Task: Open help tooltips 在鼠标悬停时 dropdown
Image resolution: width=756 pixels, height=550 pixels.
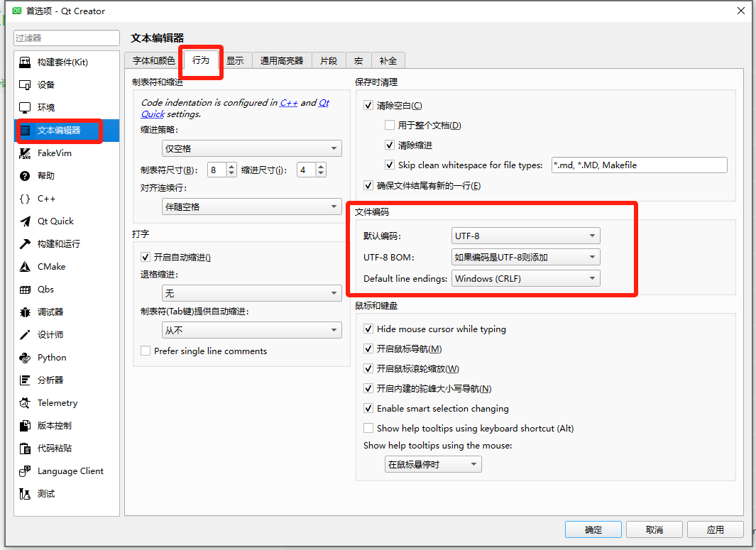Action: 433,464
